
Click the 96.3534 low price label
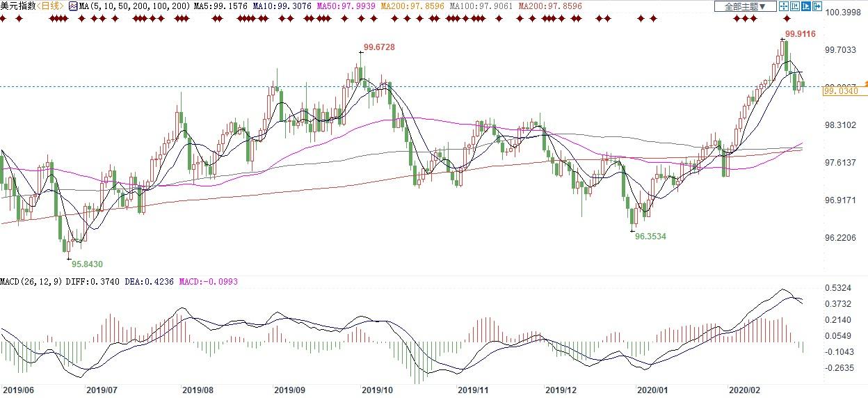650,237
